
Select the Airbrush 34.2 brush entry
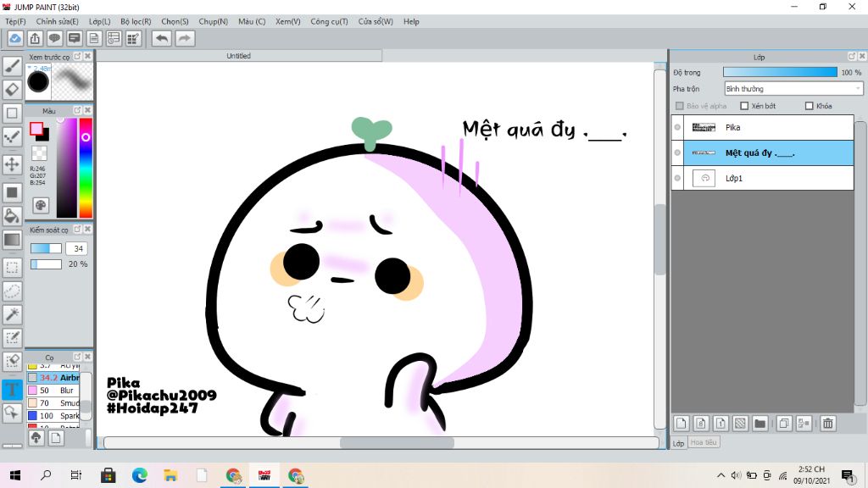(x=53, y=377)
